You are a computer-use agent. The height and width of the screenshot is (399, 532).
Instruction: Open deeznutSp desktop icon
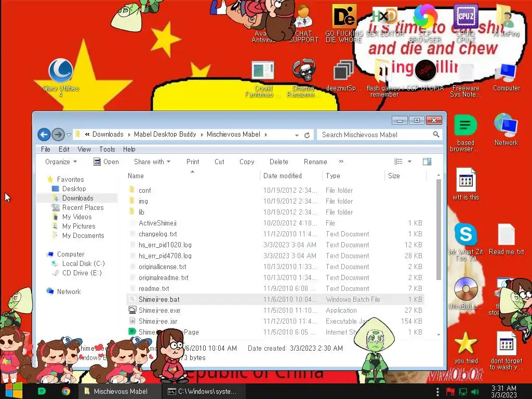(x=343, y=76)
